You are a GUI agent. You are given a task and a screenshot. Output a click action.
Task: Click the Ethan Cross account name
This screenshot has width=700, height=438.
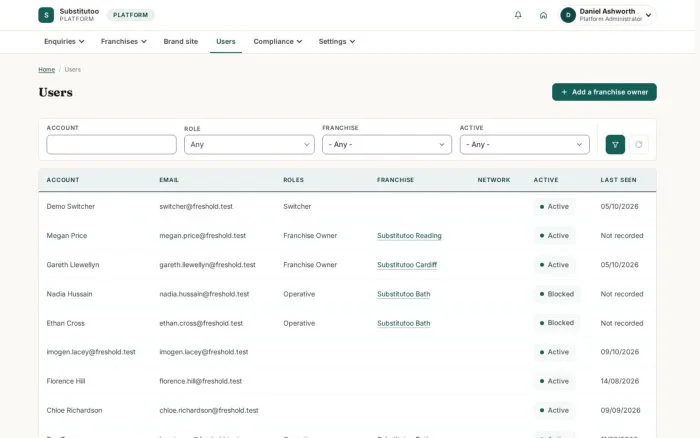[x=65, y=323]
